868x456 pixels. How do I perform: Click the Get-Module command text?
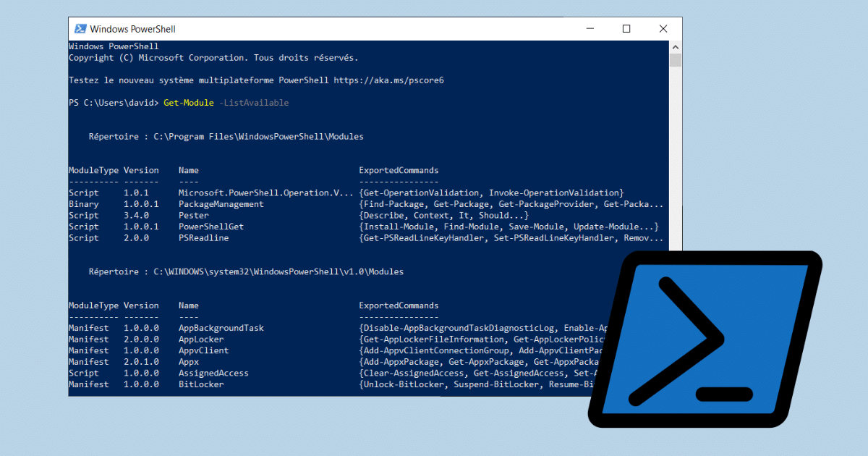coord(189,103)
